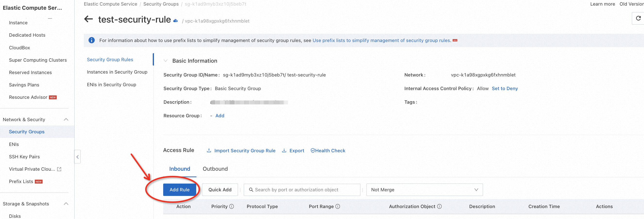Click the NEW badge beside Resource Advisor
This screenshot has width=644, height=219.
(x=53, y=98)
